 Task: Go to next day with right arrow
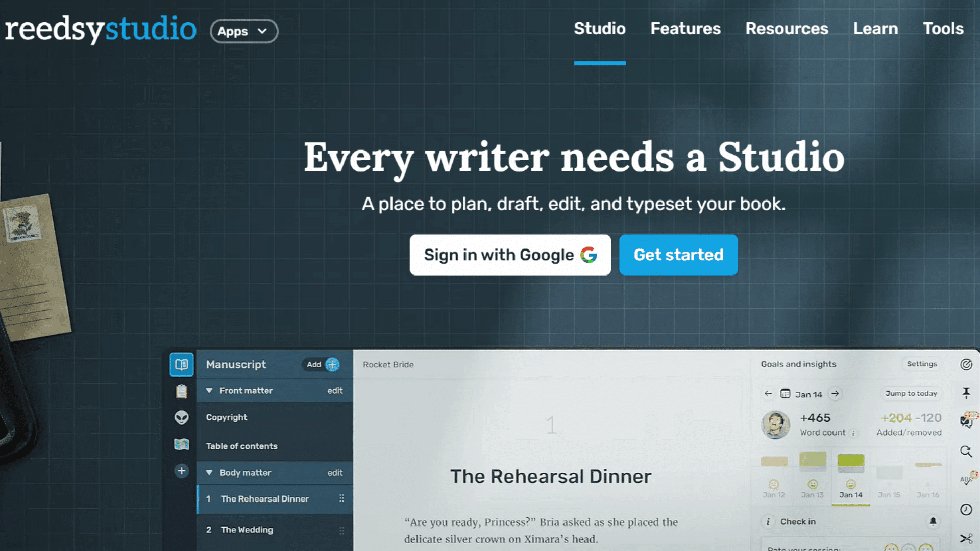(x=835, y=394)
